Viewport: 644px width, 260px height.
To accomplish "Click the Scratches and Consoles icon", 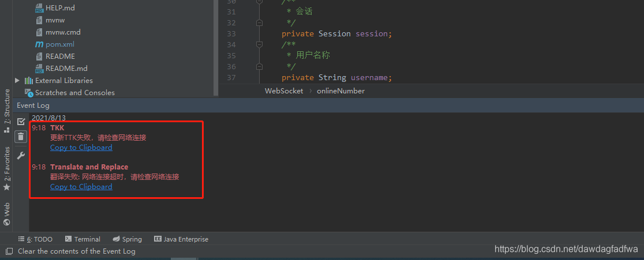I will pos(29,92).
